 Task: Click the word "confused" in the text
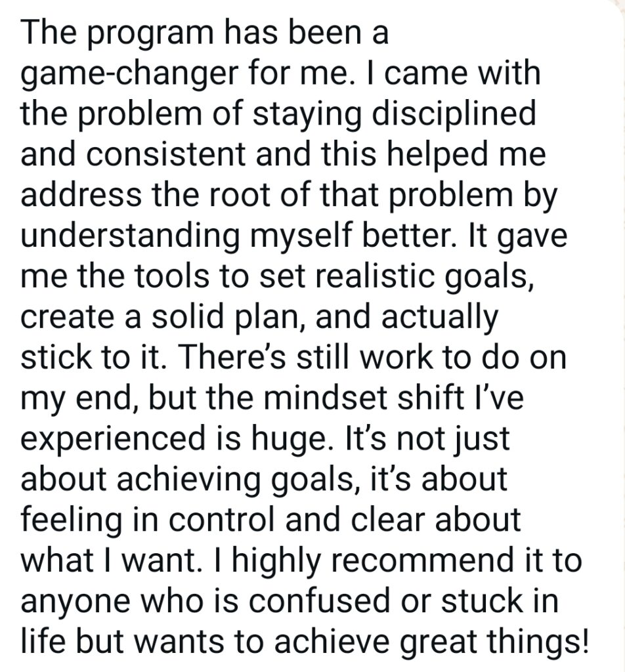[x=319, y=601]
